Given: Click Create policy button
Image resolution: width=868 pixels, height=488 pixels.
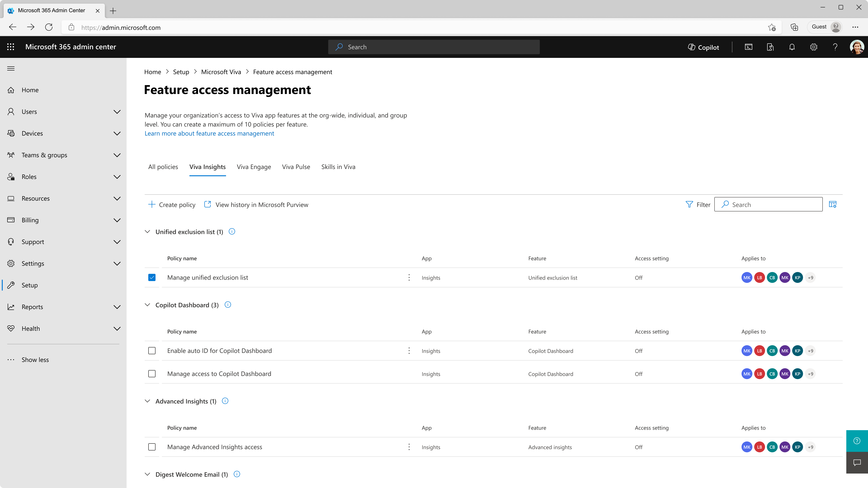Looking at the screenshot, I should [x=172, y=205].
